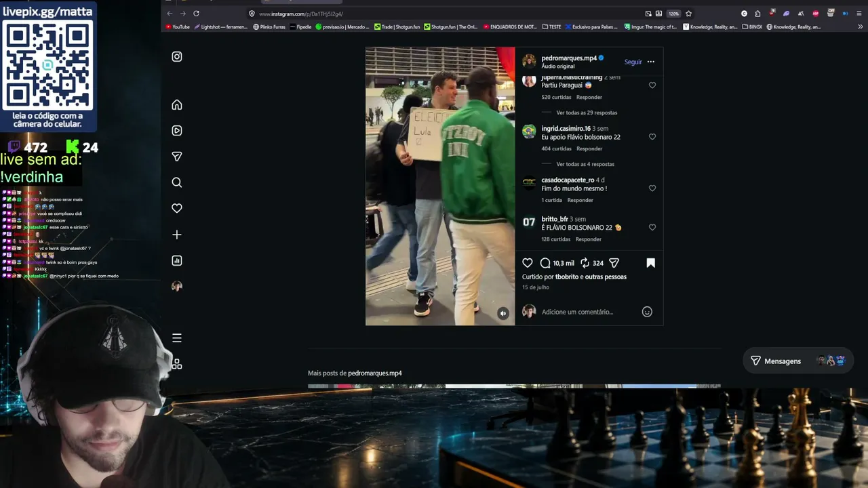The image size is (868, 488).
Task: Open the pedromarques.mp4 profile in the post header
Action: click(569, 58)
